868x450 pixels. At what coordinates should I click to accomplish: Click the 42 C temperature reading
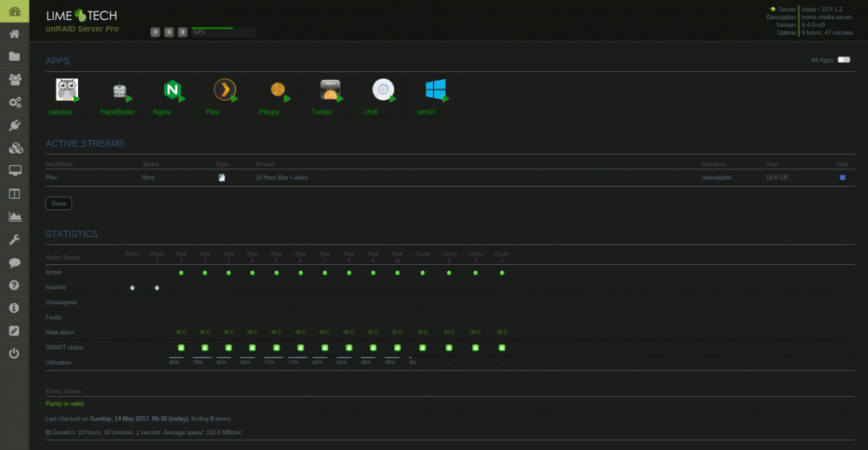click(349, 333)
